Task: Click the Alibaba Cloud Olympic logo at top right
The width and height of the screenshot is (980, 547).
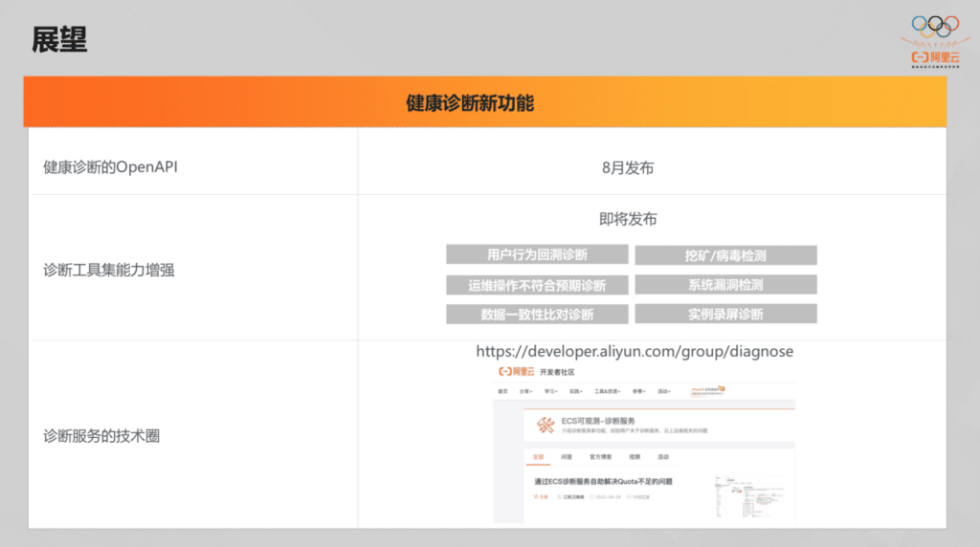Action: pyautogui.click(x=935, y=41)
